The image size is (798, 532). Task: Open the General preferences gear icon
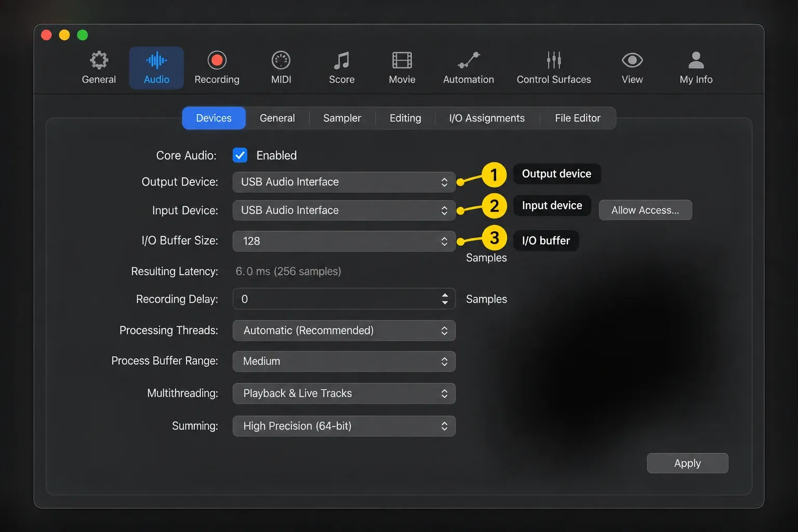click(99, 60)
